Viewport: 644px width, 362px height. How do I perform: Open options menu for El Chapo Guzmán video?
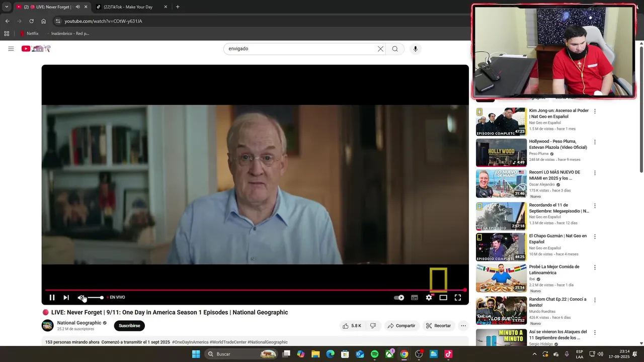click(595, 236)
